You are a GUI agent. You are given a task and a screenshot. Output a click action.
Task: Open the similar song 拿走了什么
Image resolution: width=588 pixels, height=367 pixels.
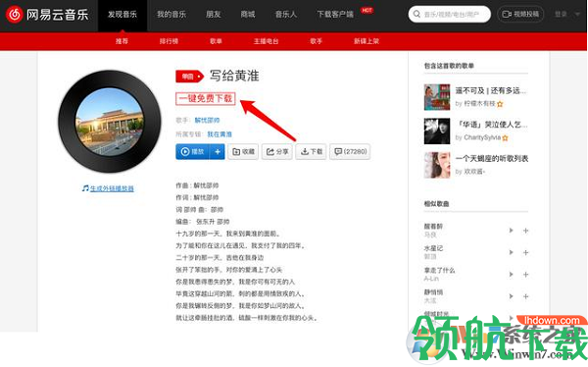(439, 270)
